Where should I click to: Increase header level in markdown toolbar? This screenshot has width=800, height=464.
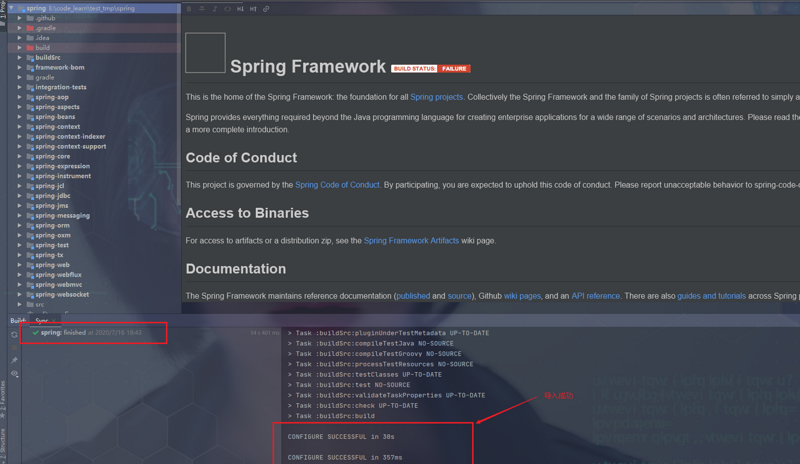pos(253,9)
